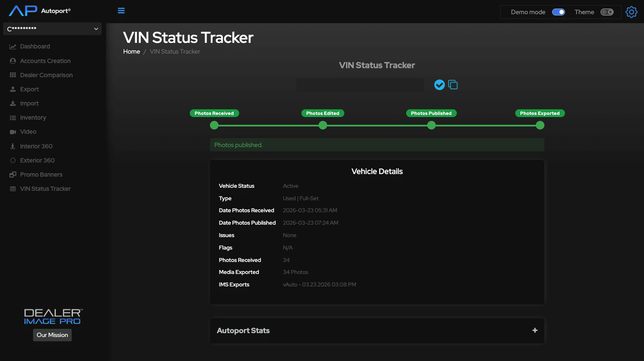Click the Photos Edited progress node
Image resolution: width=644 pixels, height=361 pixels.
pos(323,125)
